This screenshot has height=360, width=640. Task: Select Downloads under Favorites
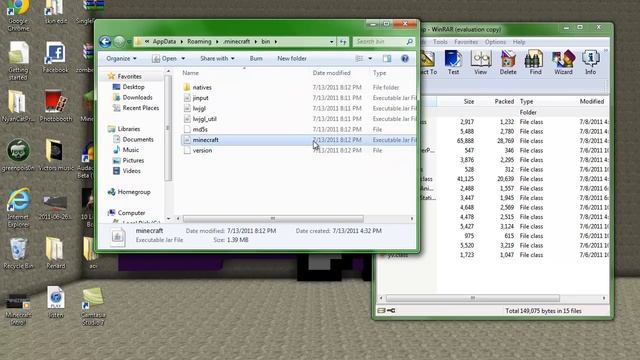(x=133, y=98)
